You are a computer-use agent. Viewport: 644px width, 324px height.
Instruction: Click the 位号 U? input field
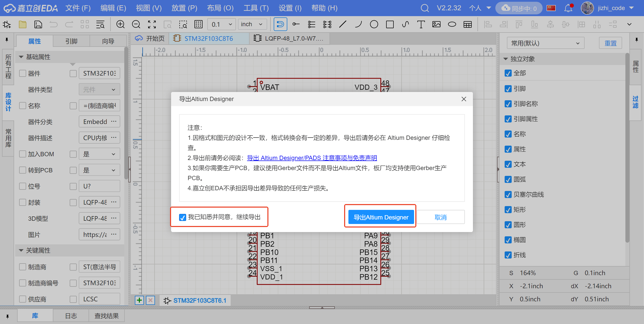coord(99,186)
